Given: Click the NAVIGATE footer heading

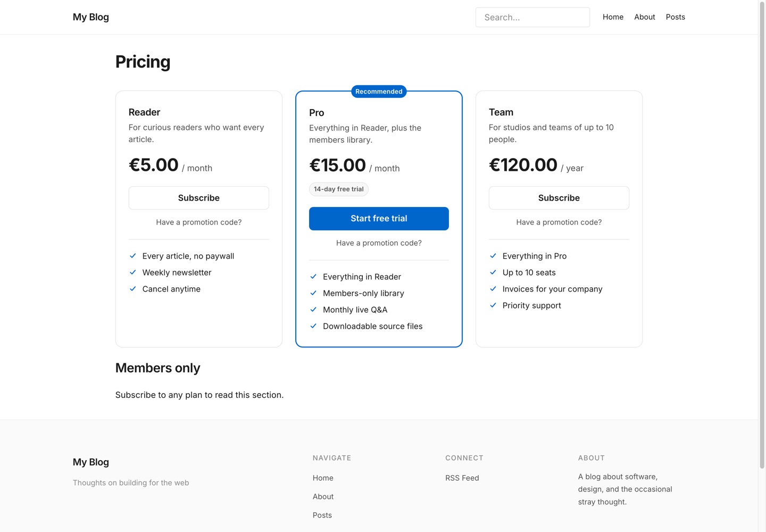Looking at the screenshot, I should click(332, 458).
